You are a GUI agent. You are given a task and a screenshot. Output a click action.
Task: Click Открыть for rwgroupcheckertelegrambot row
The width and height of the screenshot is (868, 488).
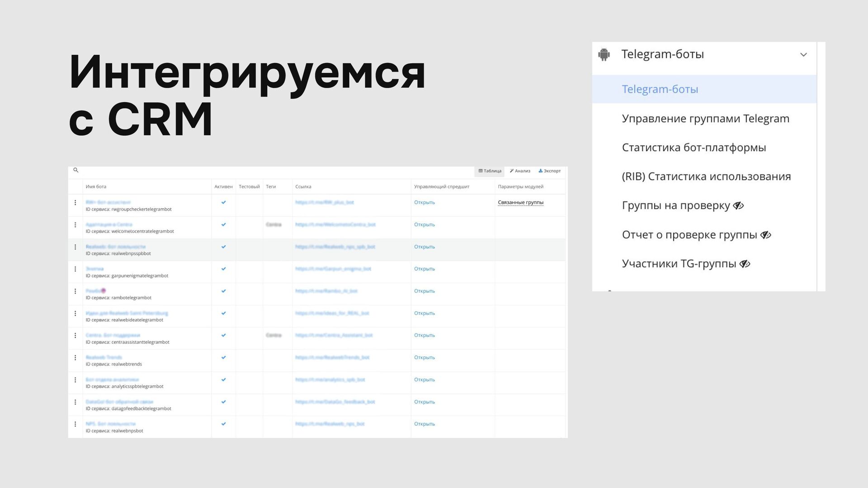pyautogui.click(x=425, y=202)
